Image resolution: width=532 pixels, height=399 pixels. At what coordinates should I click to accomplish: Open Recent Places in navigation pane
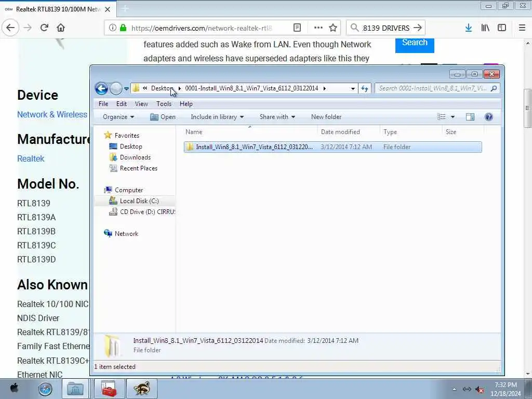[138, 168]
